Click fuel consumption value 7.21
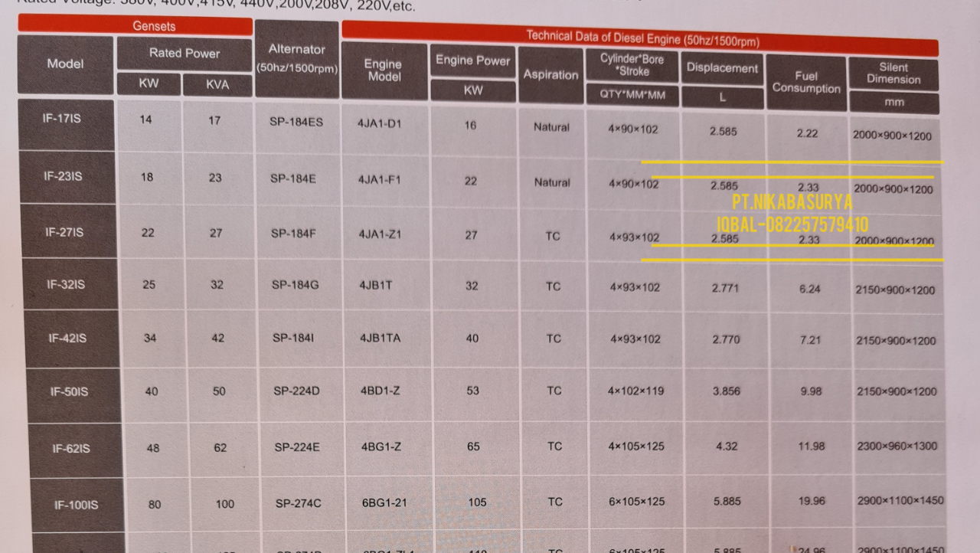 pos(810,339)
